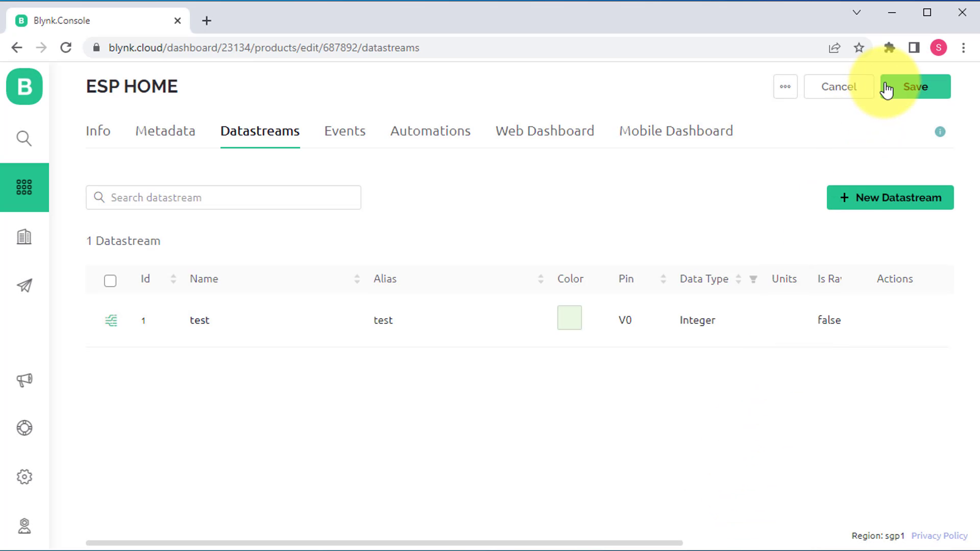Sort by Alias column arrows
Viewport: 980px width, 551px height.
point(541,279)
